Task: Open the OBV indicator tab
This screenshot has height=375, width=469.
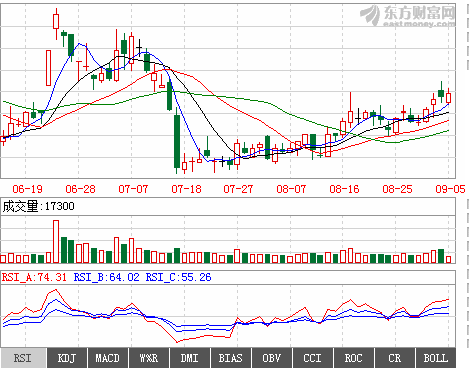Action: tap(272, 358)
